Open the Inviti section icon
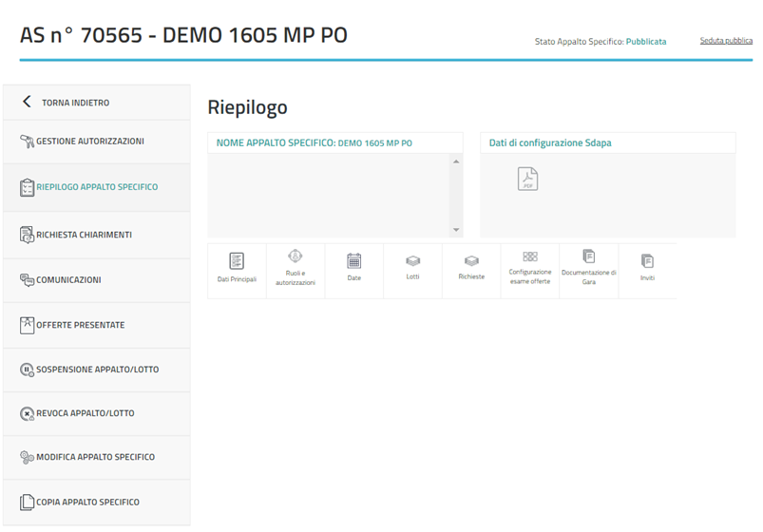 [647, 260]
